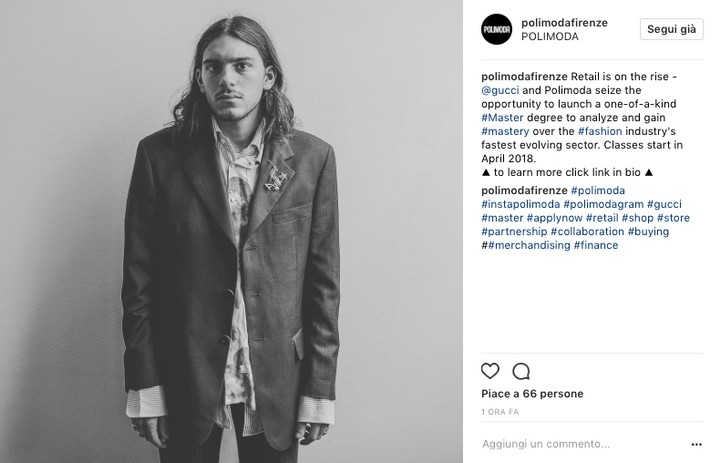
Task: Open the three-dot more options menu
Action: pos(696,444)
